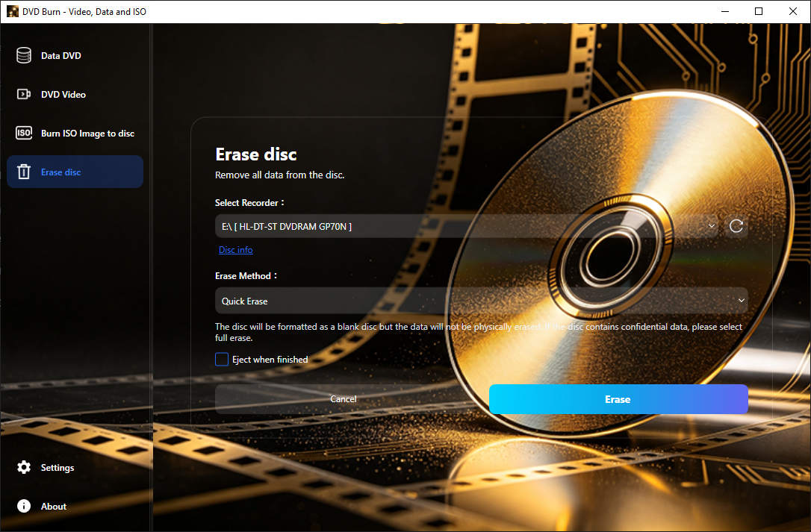The image size is (811, 532).
Task: Click 'Remove all data from the disc.' text
Action: (280, 175)
